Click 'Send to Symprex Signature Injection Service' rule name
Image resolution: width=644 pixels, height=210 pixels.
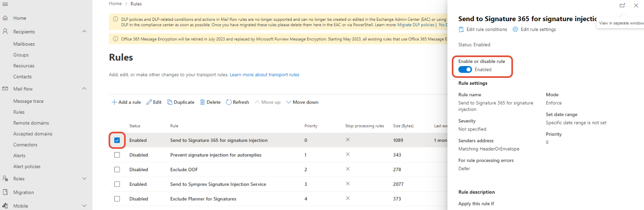(x=218, y=184)
